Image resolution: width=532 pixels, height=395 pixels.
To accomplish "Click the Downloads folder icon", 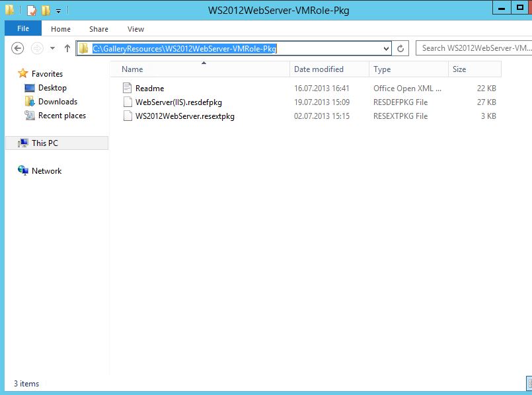I will [x=30, y=101].
